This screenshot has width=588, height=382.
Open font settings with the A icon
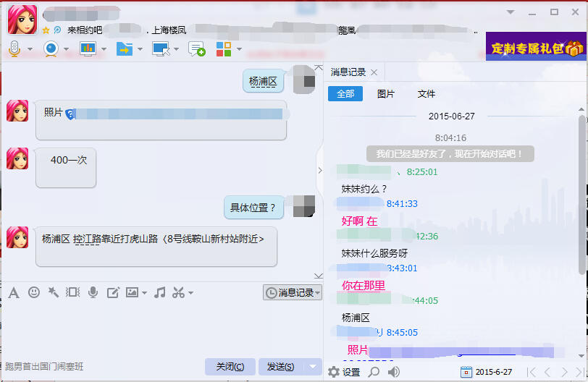click(13, 292)
